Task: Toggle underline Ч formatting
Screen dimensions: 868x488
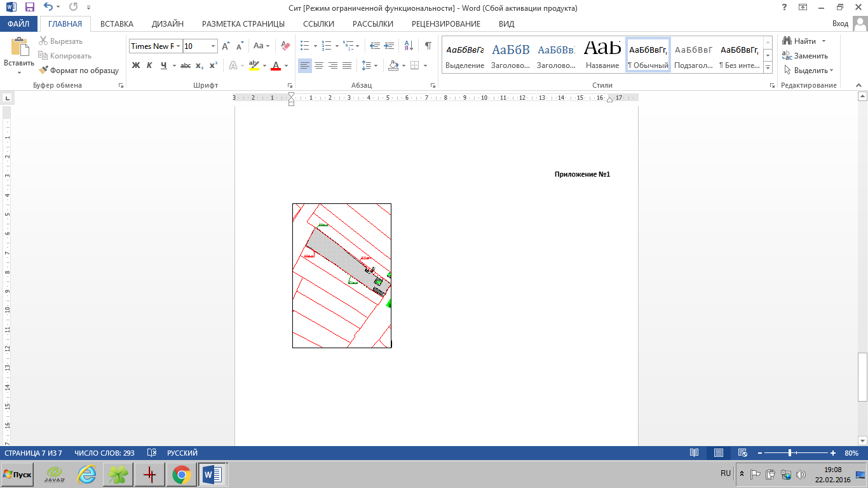Action: click(x=164, y=65)
